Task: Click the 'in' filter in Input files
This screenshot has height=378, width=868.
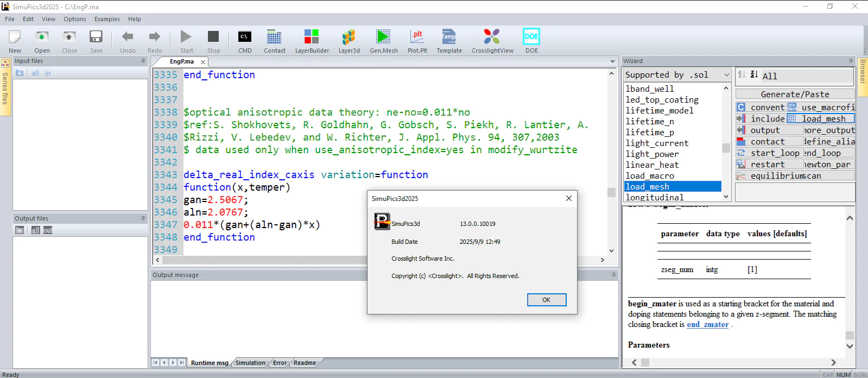Action: click(48, 73)
